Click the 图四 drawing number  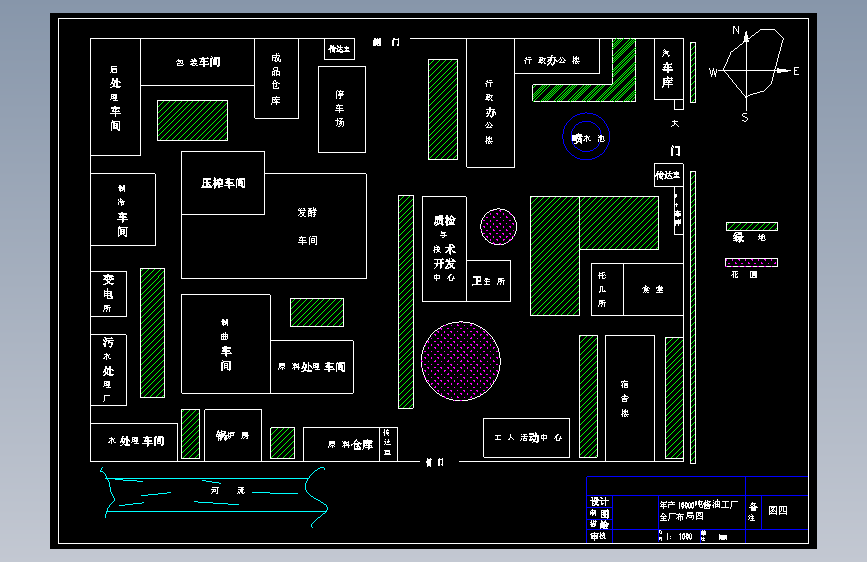coord(777,511)
